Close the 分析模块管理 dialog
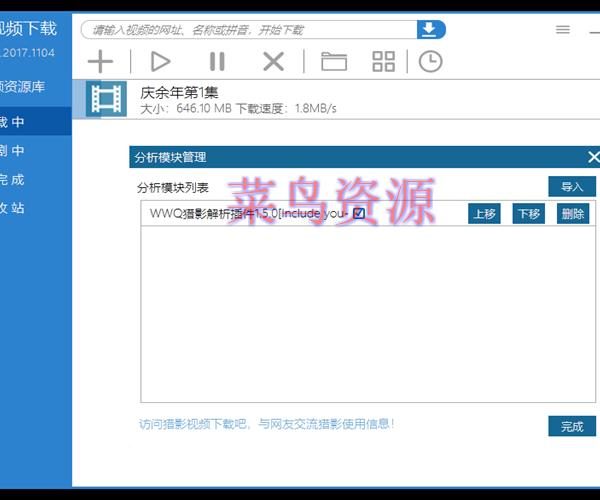Image resolution: width=600 pixels, height=500 pixels. [592, 157]
